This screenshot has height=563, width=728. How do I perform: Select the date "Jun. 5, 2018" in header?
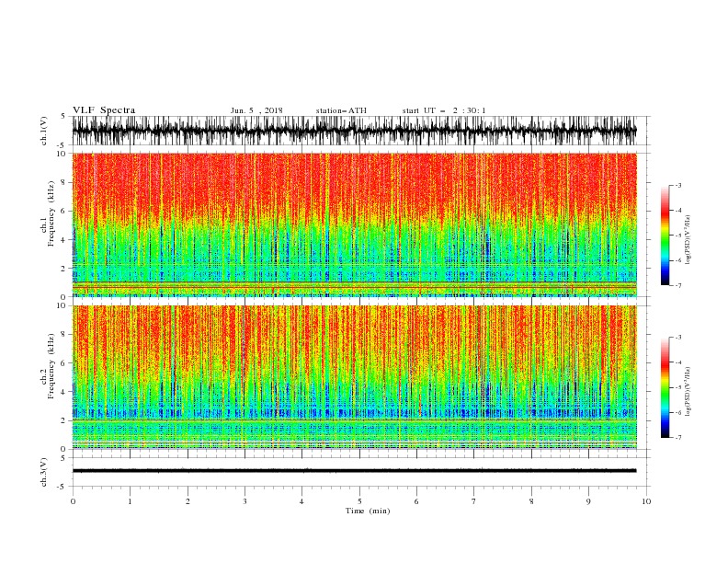click(x=256, y=110)
